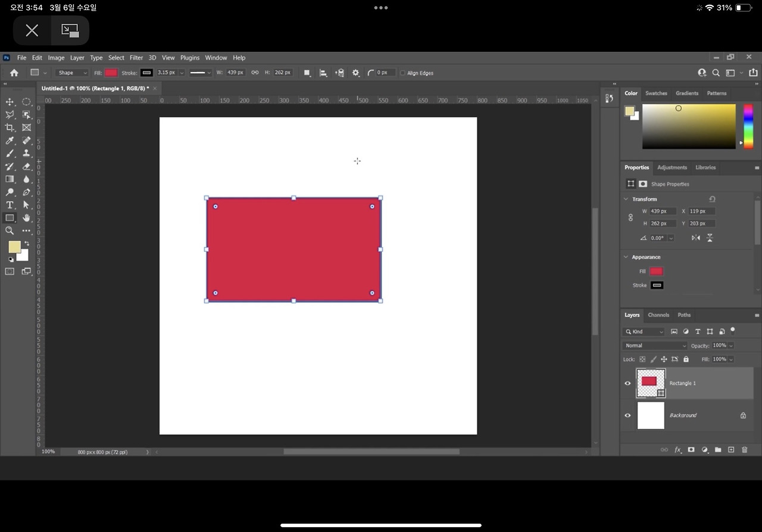Image resolution: width=762 pixels, height=532 pixels.
Task: Open the File menu
Action: coord(22,58)
